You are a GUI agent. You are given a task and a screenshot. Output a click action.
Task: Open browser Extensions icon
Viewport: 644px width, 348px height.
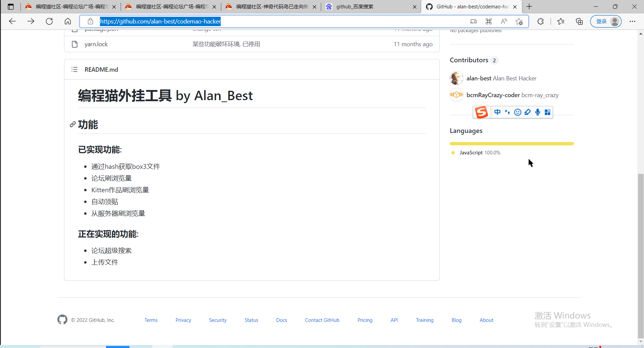[540, 21]
